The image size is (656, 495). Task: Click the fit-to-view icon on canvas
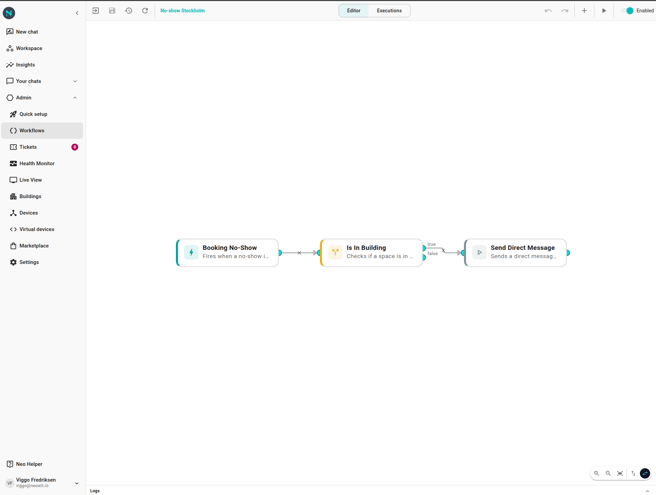click(620, 473)
